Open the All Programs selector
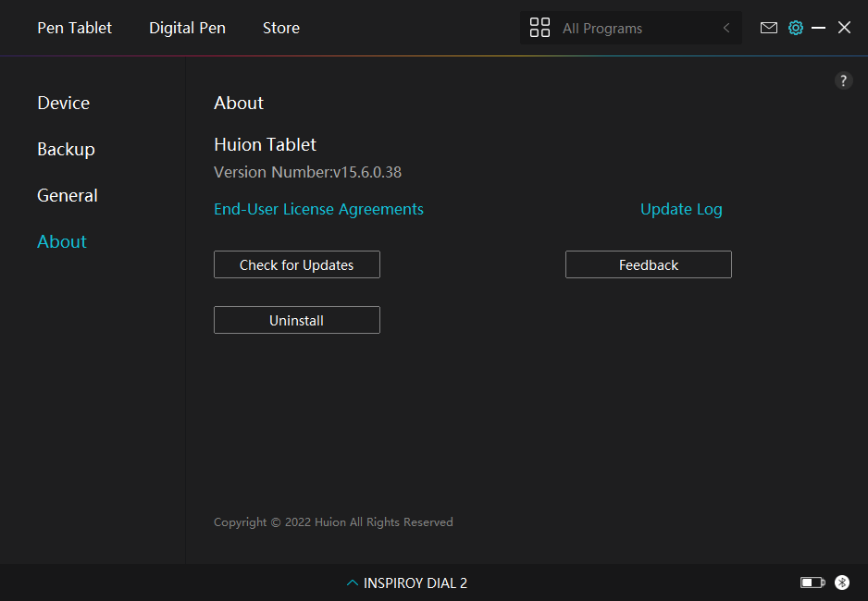 (630, 28)
